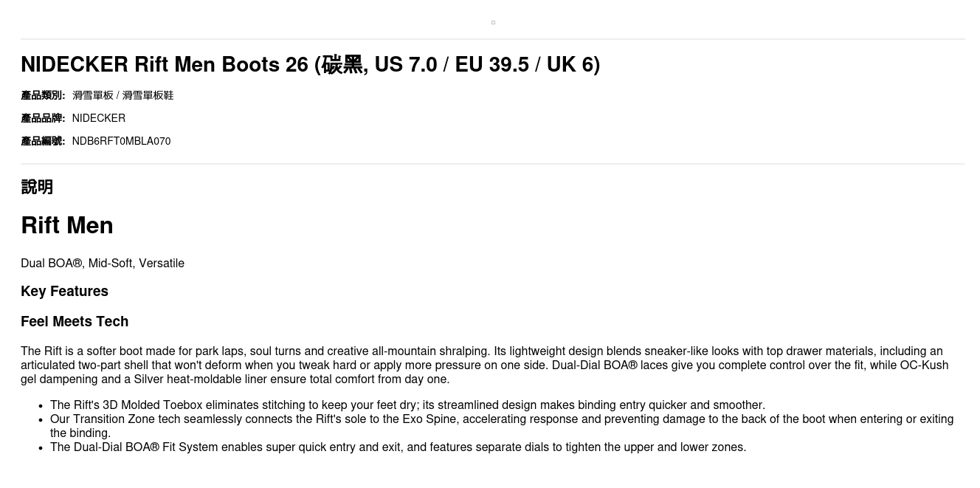Screen dimensions: 980x488
Task: Click the product code NDB6RFT0MBLA070
Action: click(121, 141)
